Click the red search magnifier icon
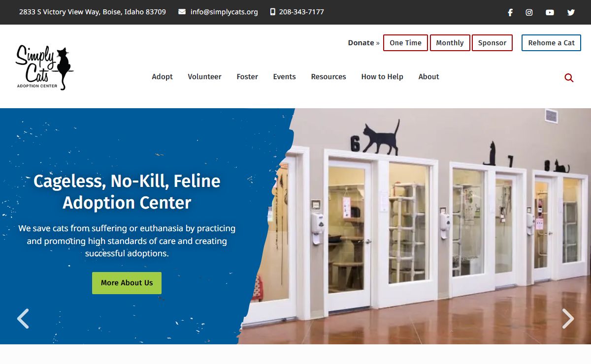The width and height of the screenshot is (591, 364). click(x=569, y=77)
